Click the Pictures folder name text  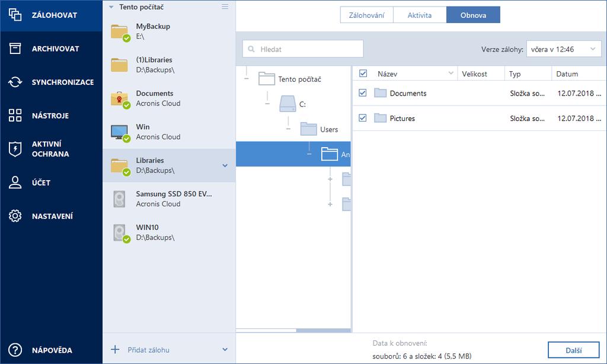coord(402,119)
